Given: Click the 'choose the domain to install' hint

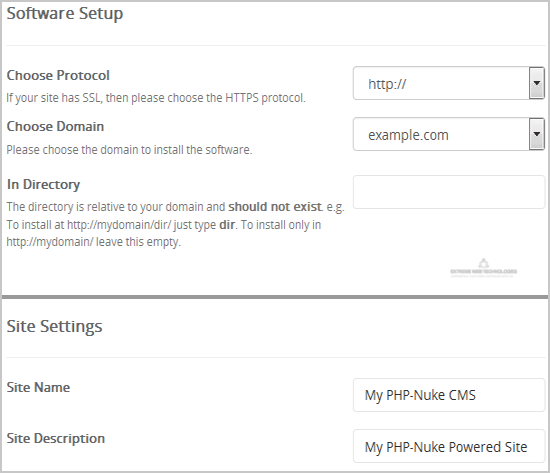Looking at the screenshot, I should tap(129, 150).
